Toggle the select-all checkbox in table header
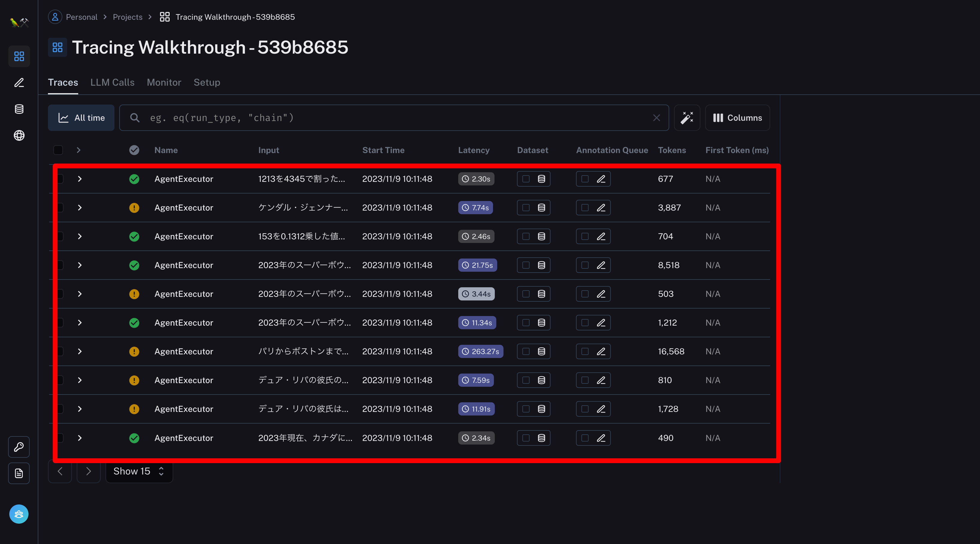This screenshot has height=544, width=980. pos(58,150)
